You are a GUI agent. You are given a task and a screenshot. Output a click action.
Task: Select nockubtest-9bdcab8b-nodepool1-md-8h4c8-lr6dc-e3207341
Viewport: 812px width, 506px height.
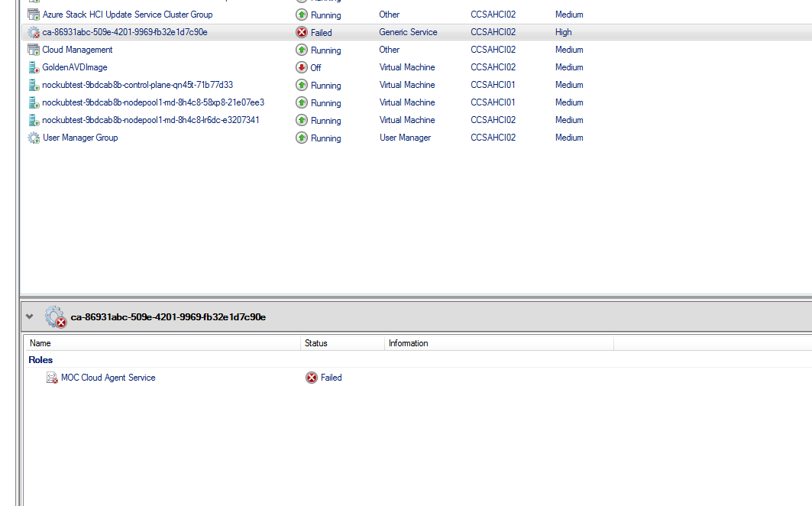tap(150, 120)
